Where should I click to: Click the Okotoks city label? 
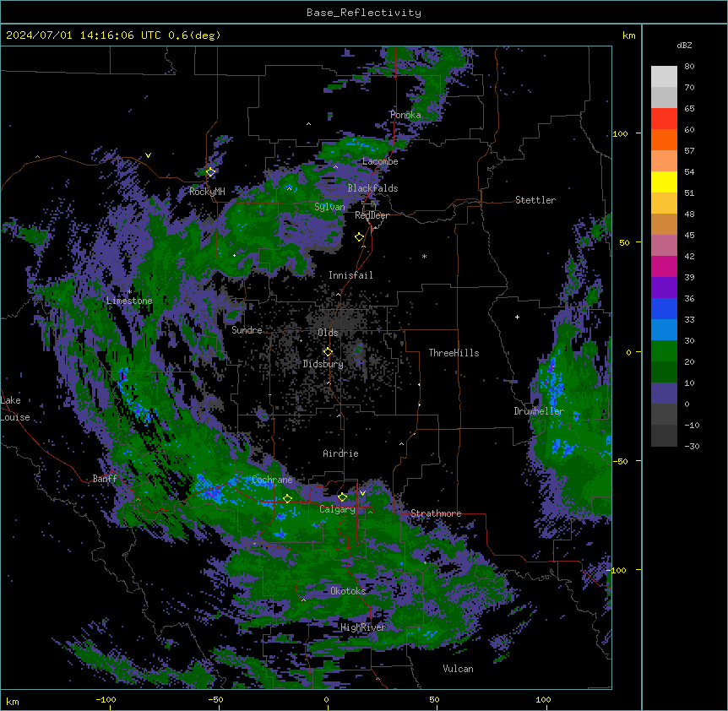point(348,591)
